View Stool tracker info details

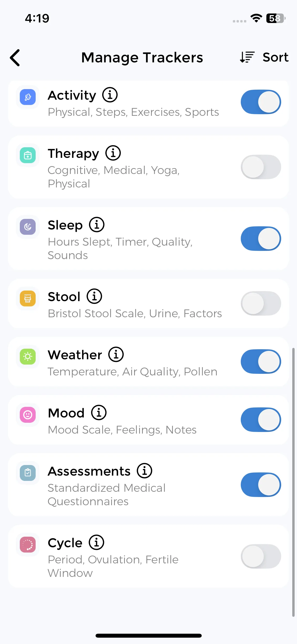[x=94, y=296]
